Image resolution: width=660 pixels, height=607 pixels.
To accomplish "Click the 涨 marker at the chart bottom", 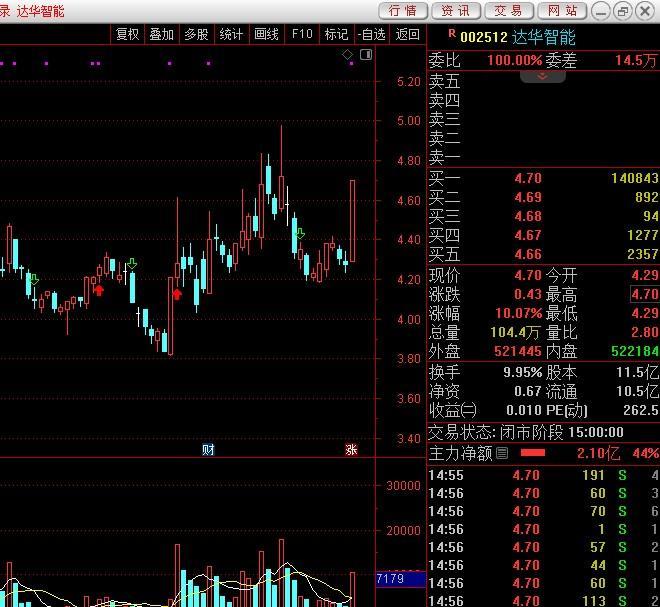I will (351, 449).
